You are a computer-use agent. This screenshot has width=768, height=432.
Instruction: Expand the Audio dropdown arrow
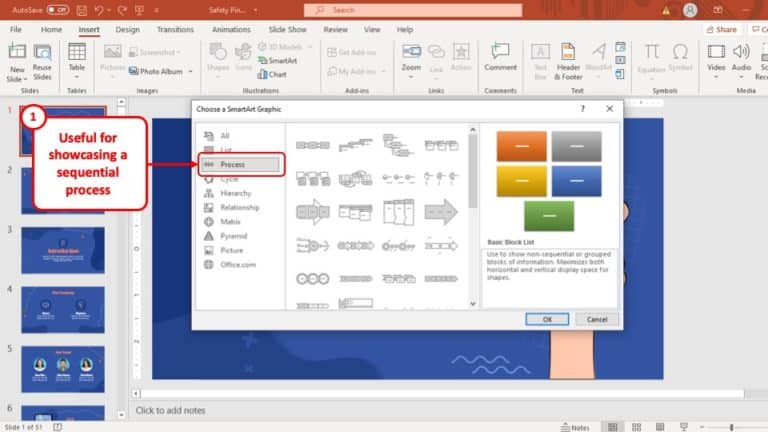point(741,77)
